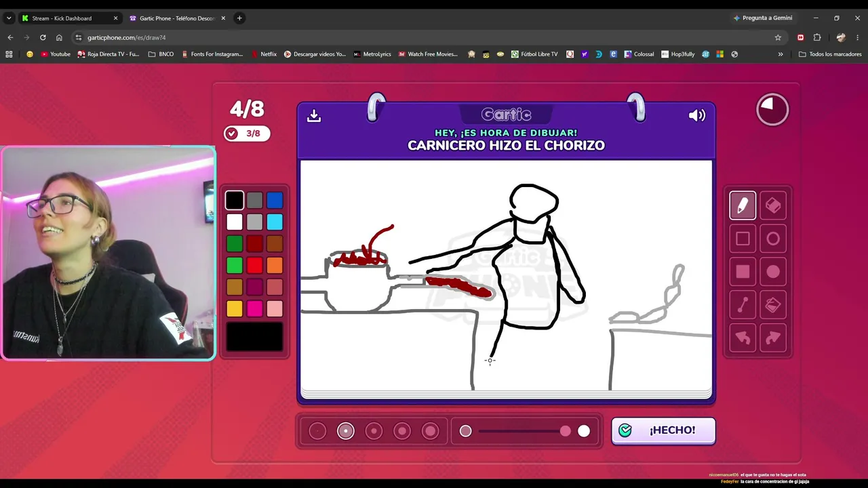Select the largest brush size
The height and width of the screenshot is (488, 868).
pos(431,431)
